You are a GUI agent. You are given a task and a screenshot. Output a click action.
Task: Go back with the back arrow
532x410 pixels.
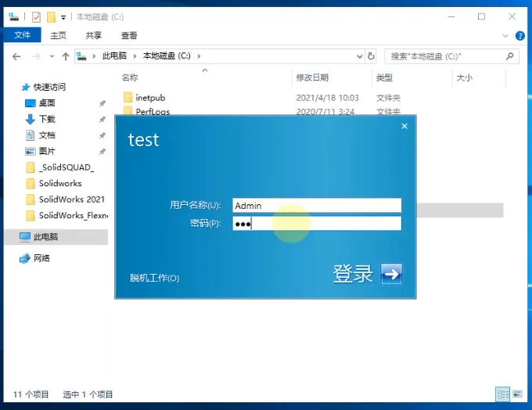point(16,56)
